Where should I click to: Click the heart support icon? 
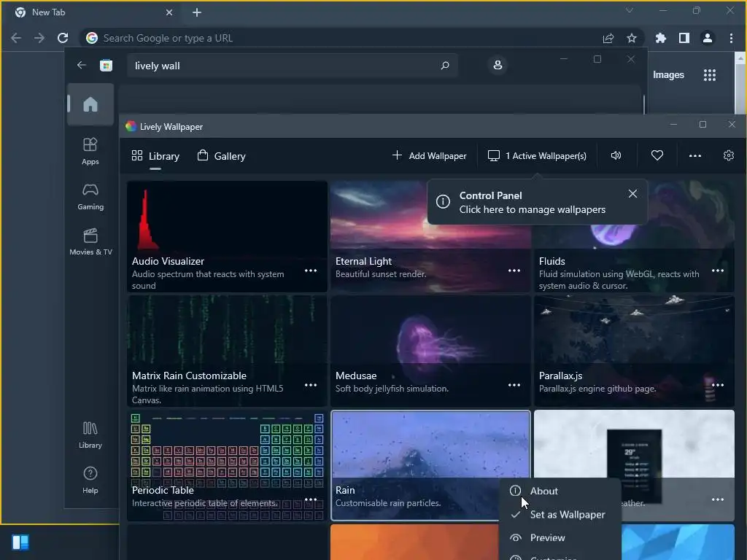point(657,155)
